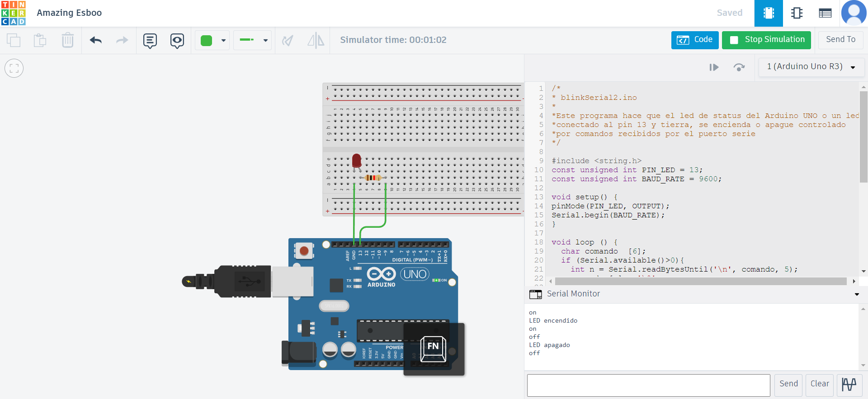The height and width of the screenshot is (399, 868).
Task: Click the Tinkercad logo
Action: click(14, 13)
